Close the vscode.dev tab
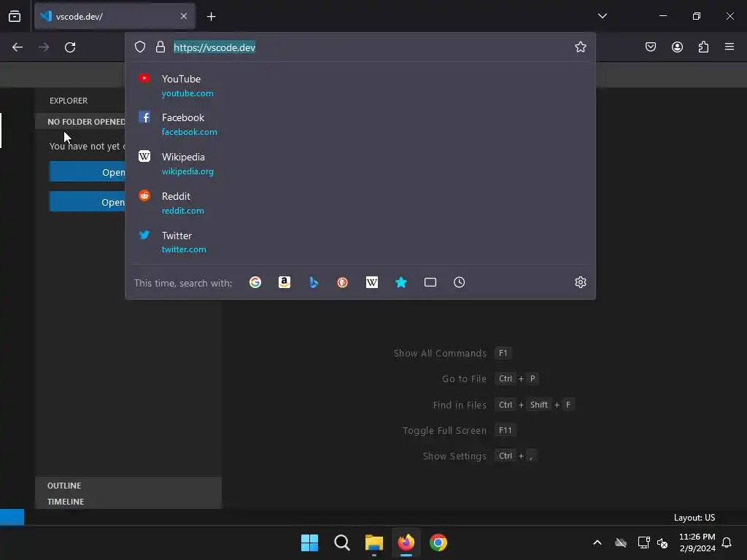 184,16
